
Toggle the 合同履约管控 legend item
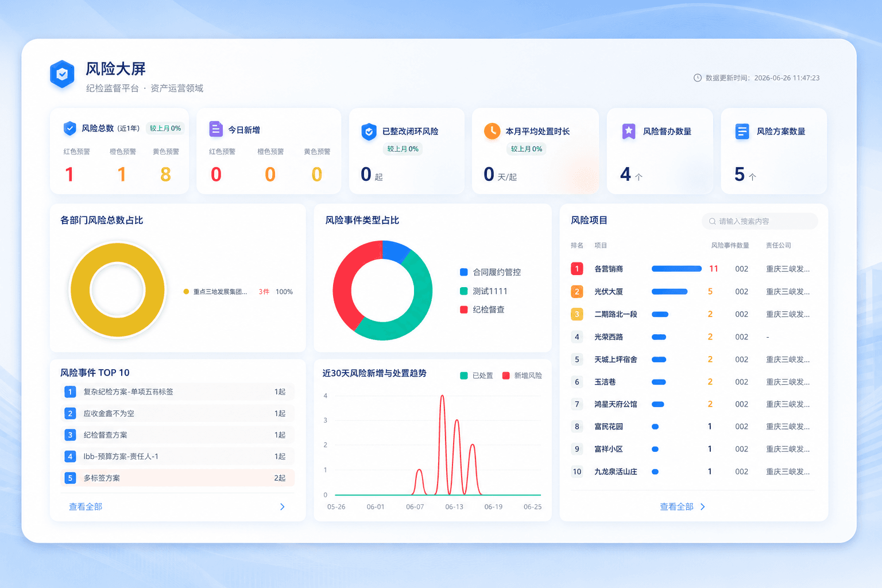(x=490, y=272)
